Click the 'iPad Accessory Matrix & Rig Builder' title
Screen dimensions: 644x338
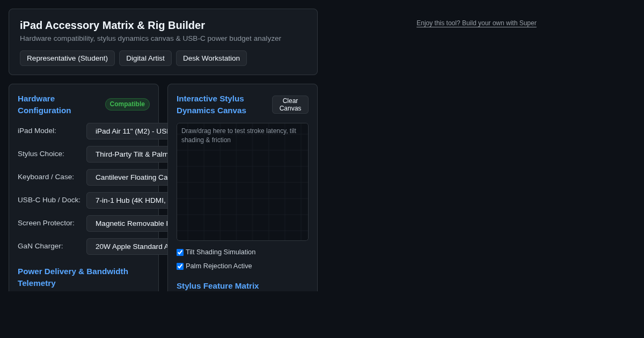tap(113, 25)
